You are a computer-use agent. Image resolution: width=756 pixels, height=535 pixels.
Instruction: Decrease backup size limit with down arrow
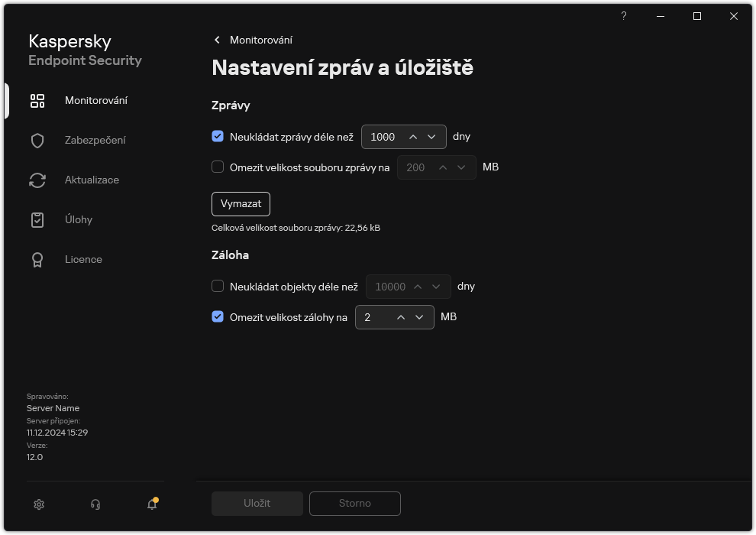pyautogui.click(x=418, y=316)
